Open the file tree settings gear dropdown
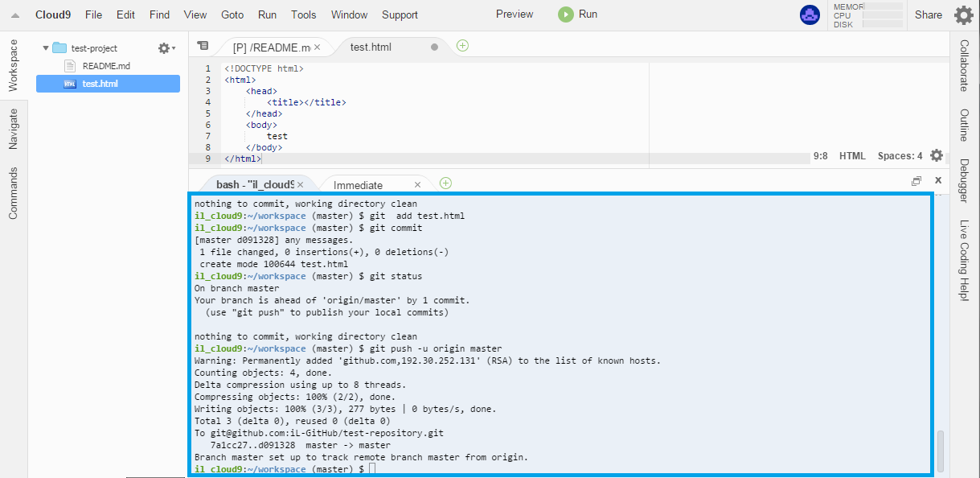Image resolution: width=980 pixels, height=478 pixels. pos(166,48)
